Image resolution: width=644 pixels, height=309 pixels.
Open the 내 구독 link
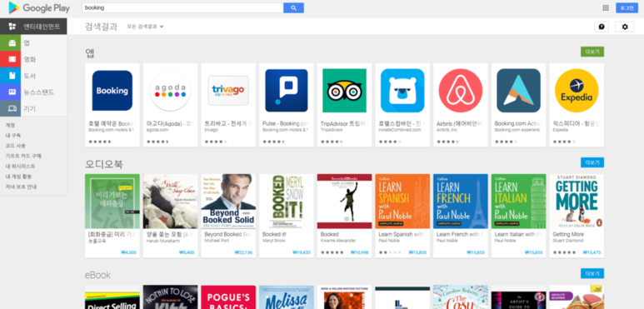tap(13, 136)
